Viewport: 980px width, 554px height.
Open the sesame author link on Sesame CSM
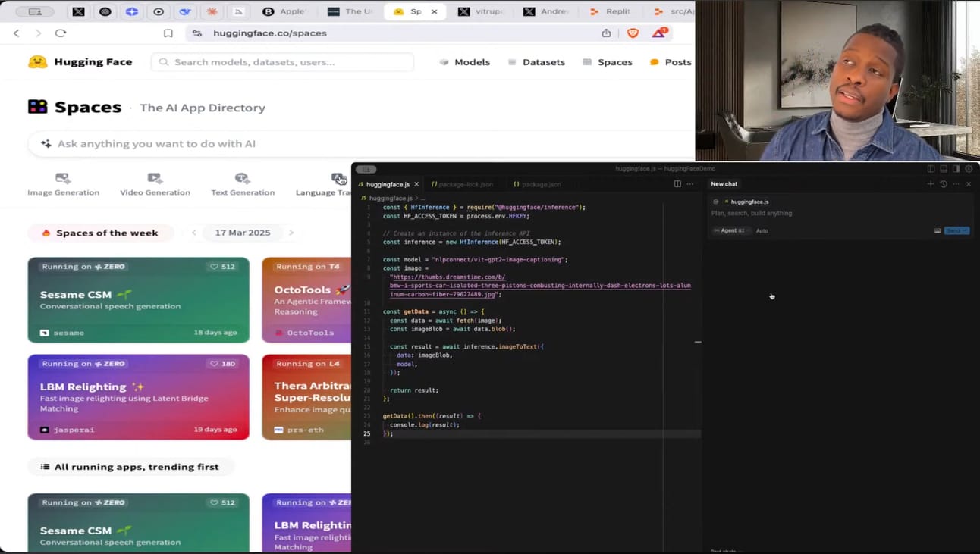62,333
